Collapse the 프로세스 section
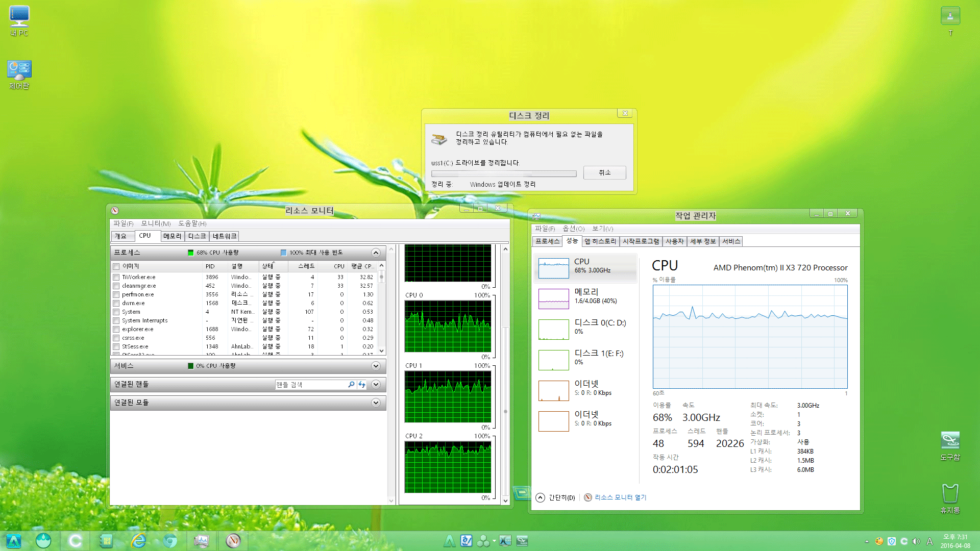Image resolution: width=980 pixels, height=551 pixels. 376,253
